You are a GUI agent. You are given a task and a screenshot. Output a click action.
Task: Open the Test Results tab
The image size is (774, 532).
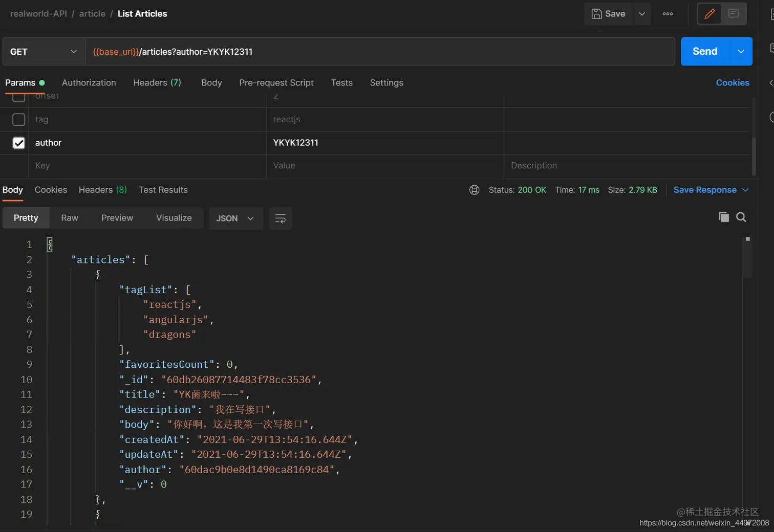point(163,190)
